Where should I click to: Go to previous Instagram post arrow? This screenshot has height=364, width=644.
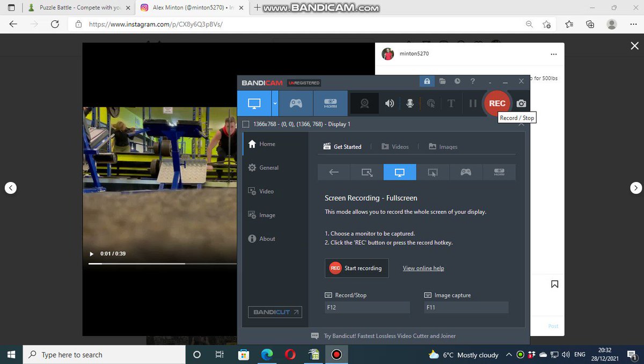pos(10,187)
